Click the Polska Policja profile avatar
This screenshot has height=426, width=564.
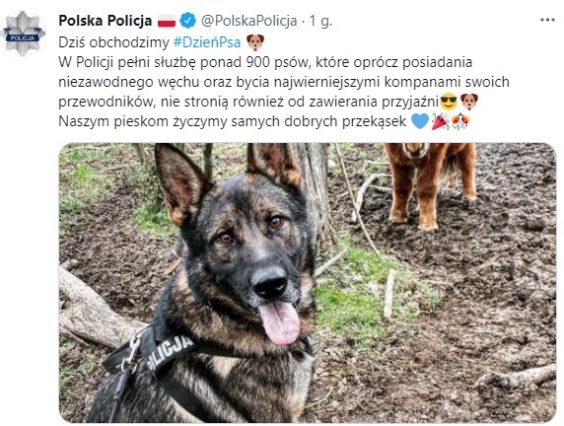tap(23, 33)
